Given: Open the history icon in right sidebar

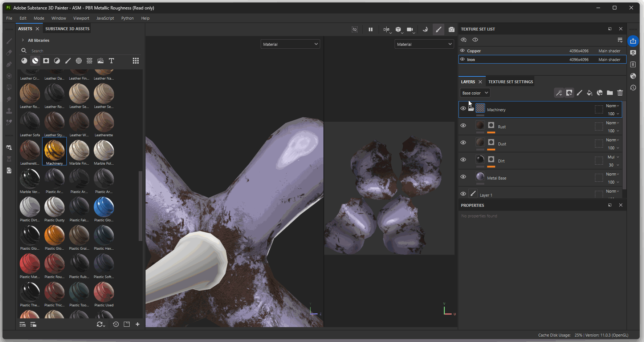Looking at the screenshot, I should [x=633, y=88].
